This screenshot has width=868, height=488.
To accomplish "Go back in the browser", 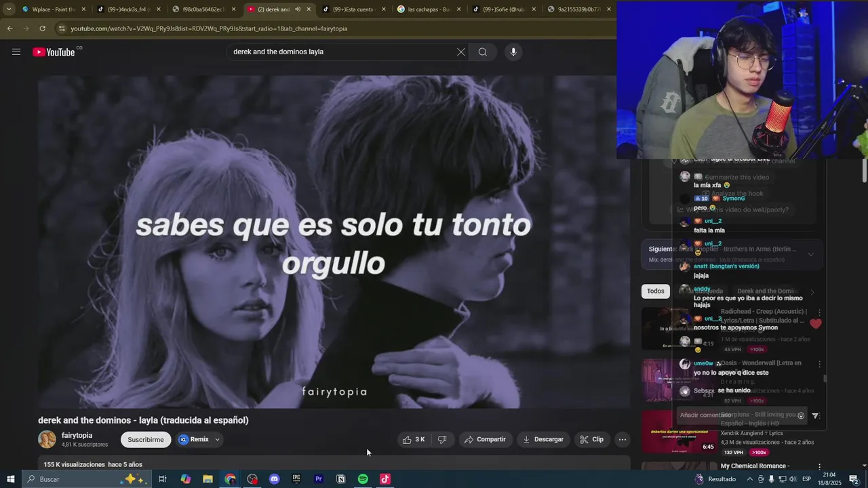I will (9, 28).
